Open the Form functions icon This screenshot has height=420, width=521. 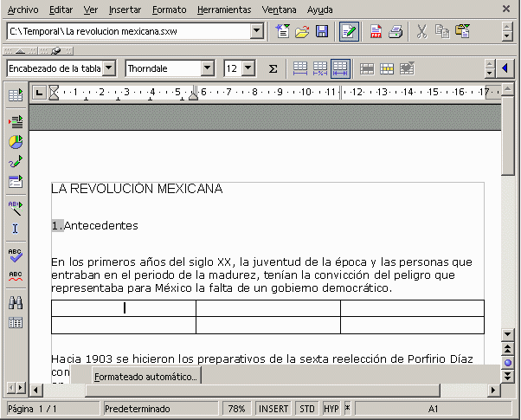16,182
